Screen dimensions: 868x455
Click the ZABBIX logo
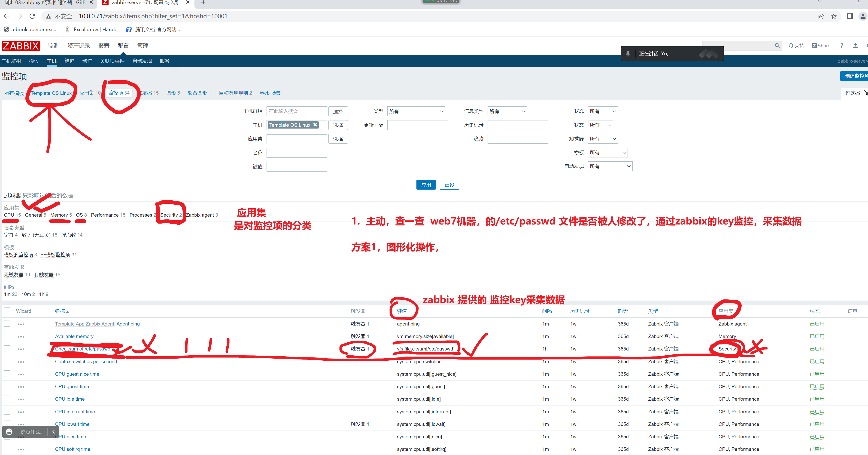(x=21, y=46)
